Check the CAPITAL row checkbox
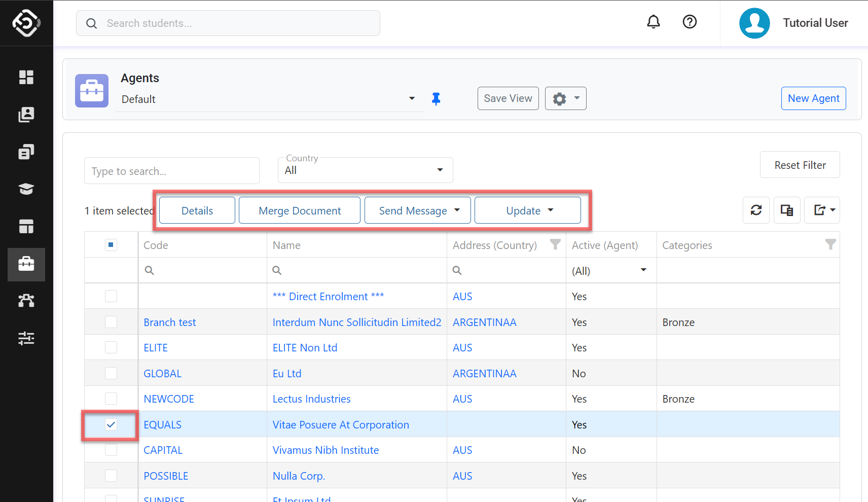 [111, 450]
